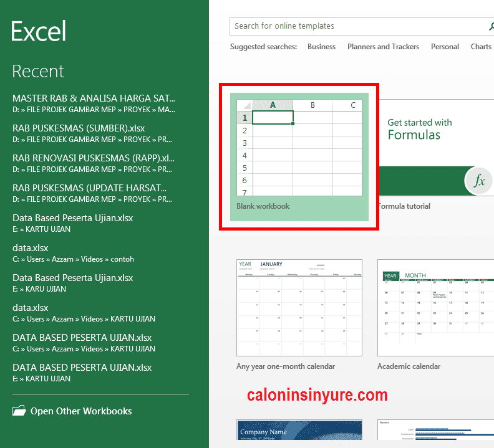Select the Planners and Trackers suggested search

[x=383, y=47]
